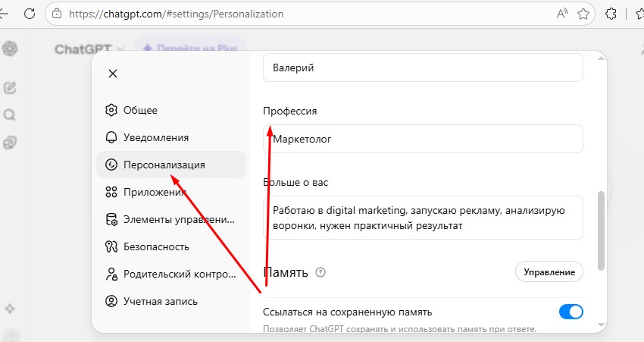
Task: Open the browser extensions puzzle icon
Action: click(x=611, y=14)
